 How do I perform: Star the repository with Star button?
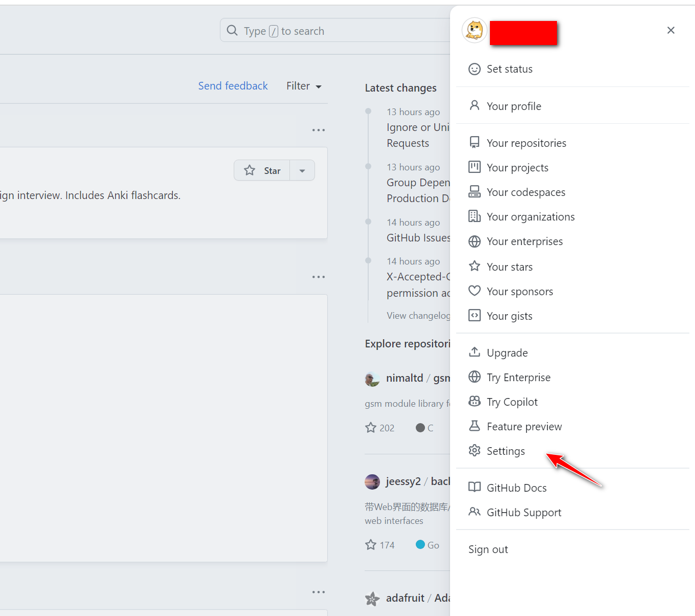pyautogui.click(x=262, y=170)
